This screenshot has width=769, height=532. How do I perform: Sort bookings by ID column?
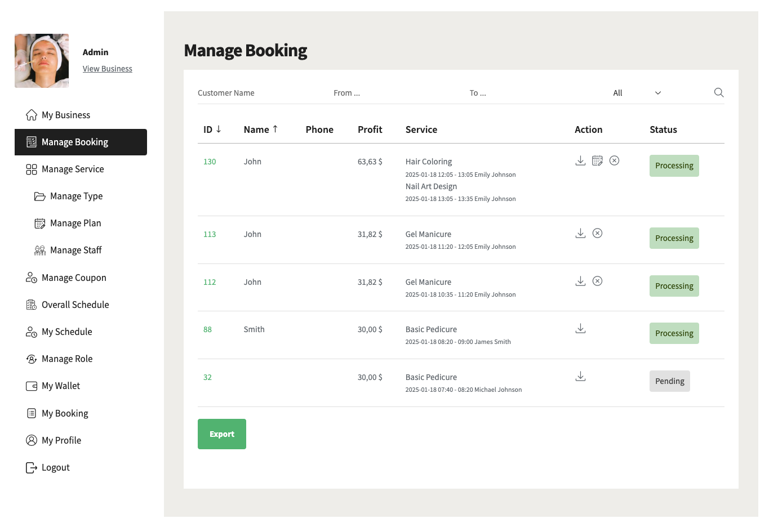[x=212, y=129]
